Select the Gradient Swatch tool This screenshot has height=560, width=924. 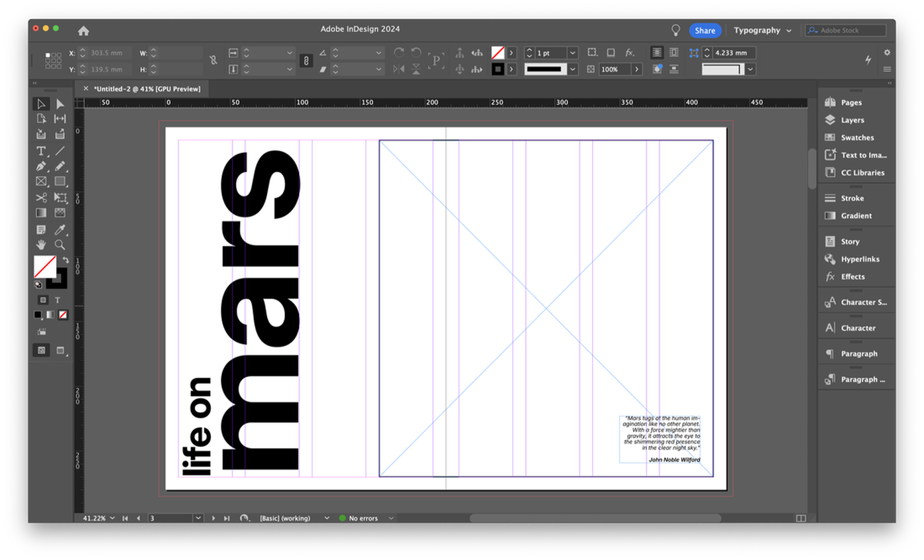[41, 213]
